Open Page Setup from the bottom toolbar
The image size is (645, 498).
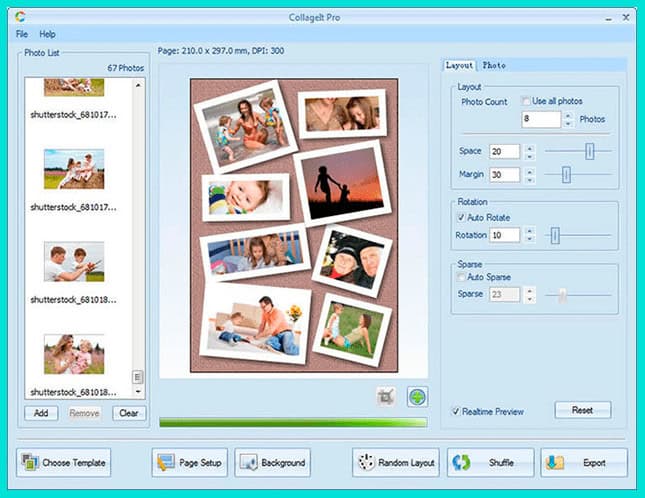[190, 463]
